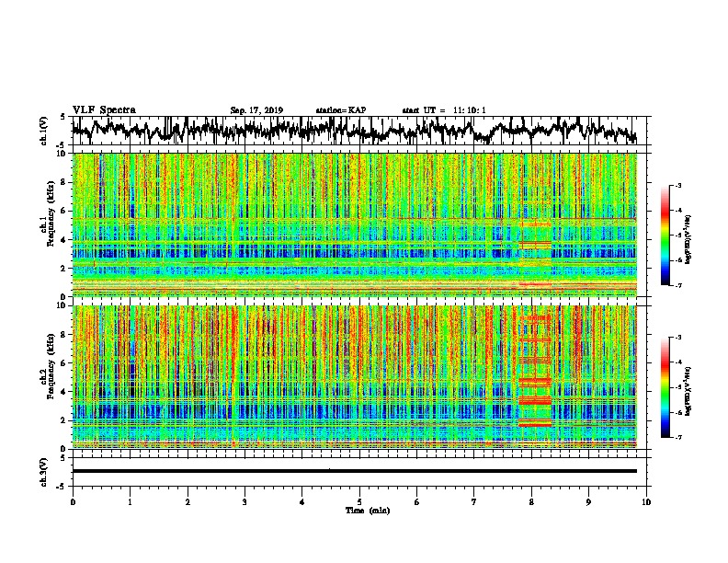Click the "station=KAP" label

tap(341, 110)
